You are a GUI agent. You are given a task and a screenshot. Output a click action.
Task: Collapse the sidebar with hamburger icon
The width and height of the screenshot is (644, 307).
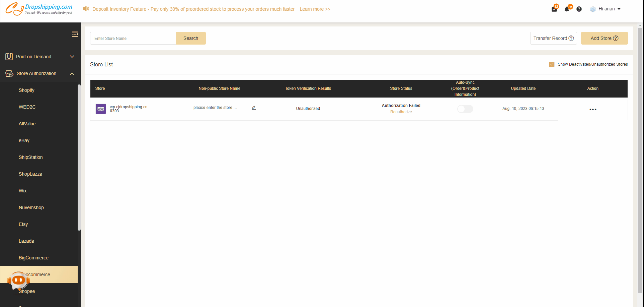(75, 34)
